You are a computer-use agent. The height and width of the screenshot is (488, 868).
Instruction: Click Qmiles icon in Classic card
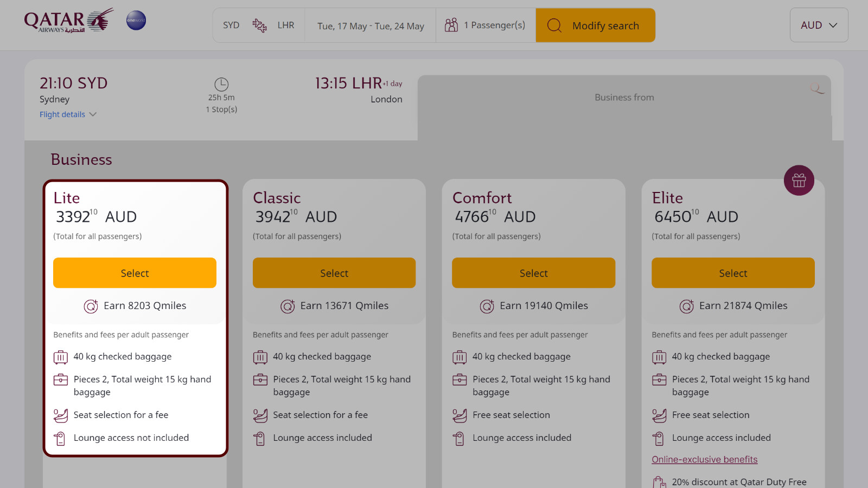click(288, 306)
